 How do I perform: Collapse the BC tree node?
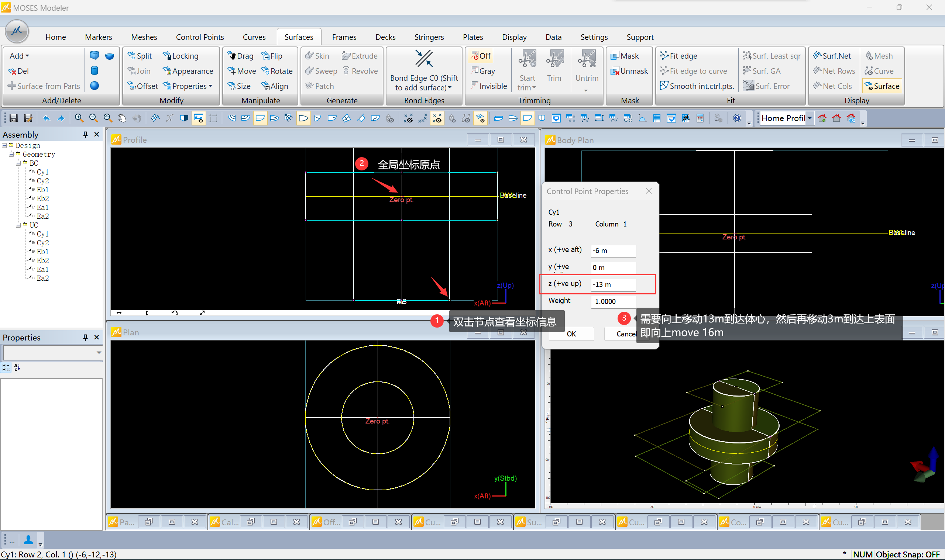(18, 163)
